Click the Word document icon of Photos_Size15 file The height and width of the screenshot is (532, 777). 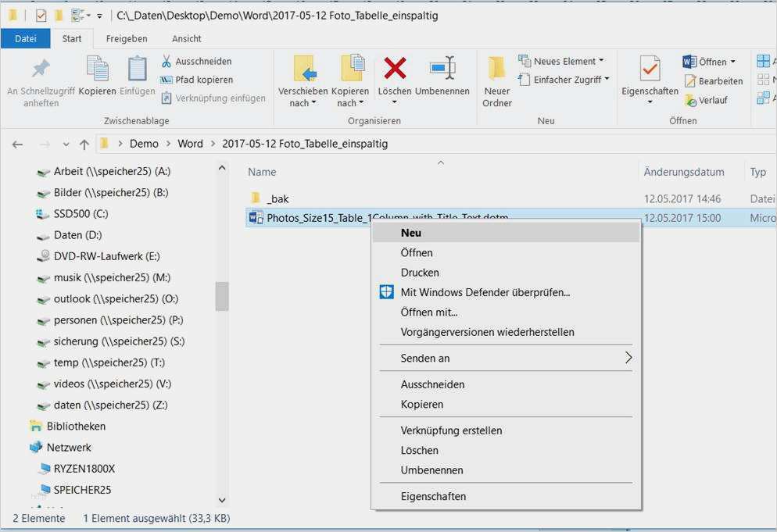256,217
